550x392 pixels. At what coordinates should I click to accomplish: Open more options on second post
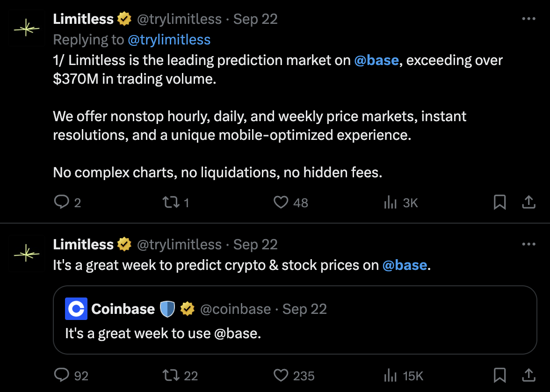528,244
